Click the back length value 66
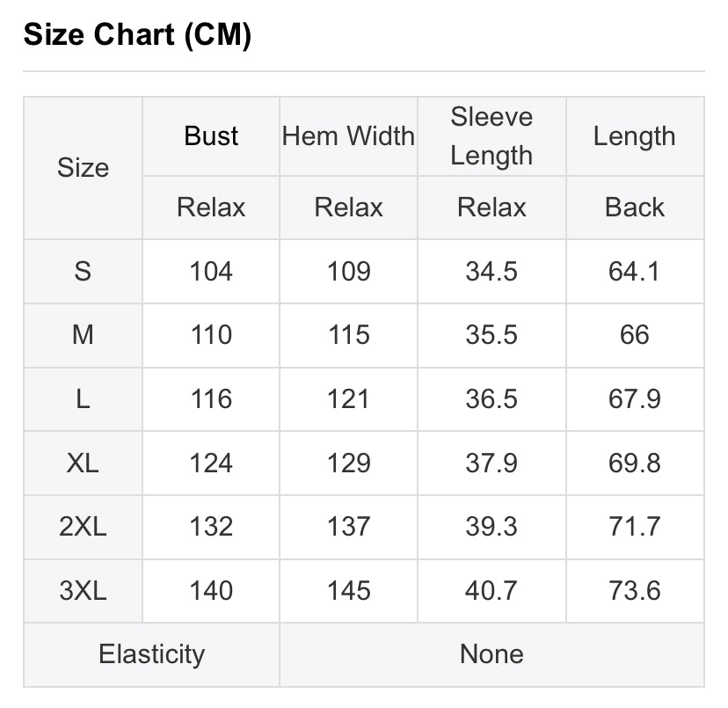The width and height of the screenshot is (728, 708). tap(635, 335)
